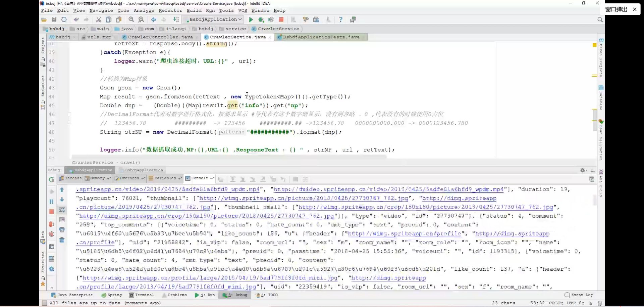Navigate back with the blue arrow
This screenshot has width=644, height=307.
(154, 19)
